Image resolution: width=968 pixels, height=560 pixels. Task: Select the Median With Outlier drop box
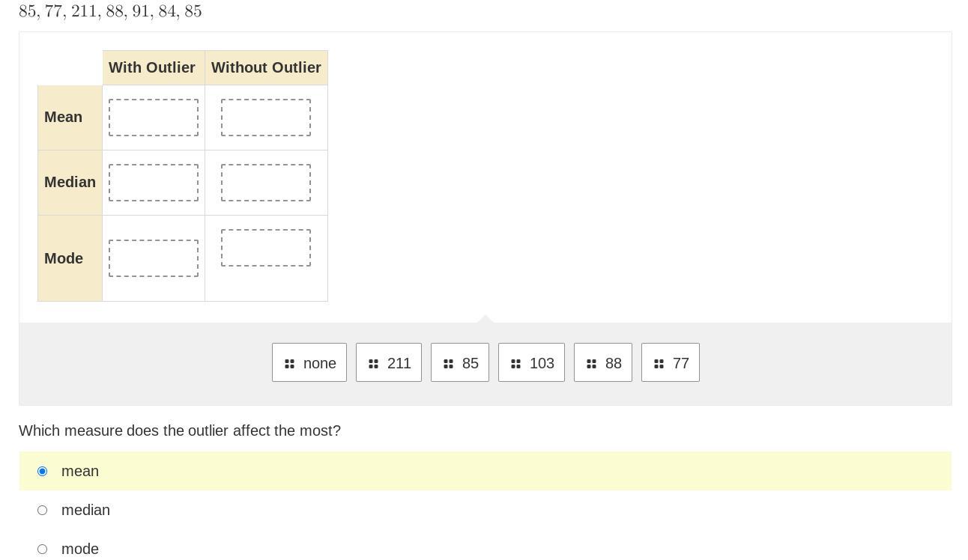[x=154, y=183]
